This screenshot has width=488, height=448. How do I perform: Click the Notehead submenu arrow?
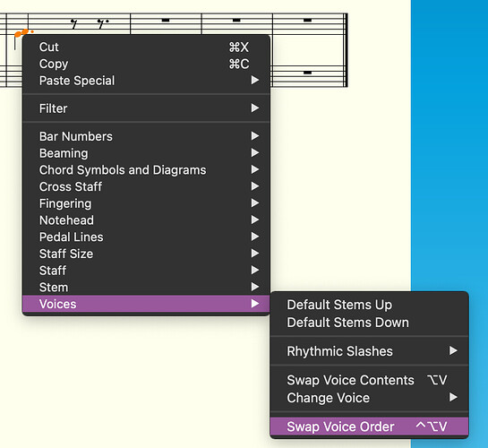click(255, 220)
